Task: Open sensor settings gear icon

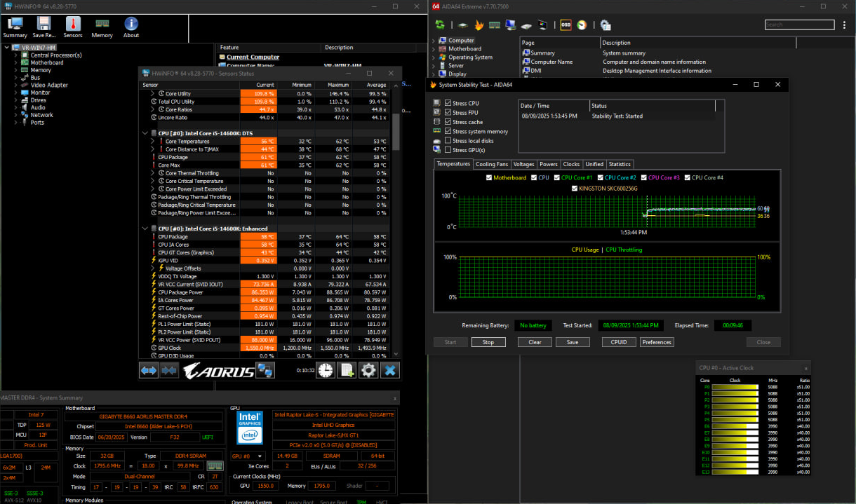Action: point(368,370)
